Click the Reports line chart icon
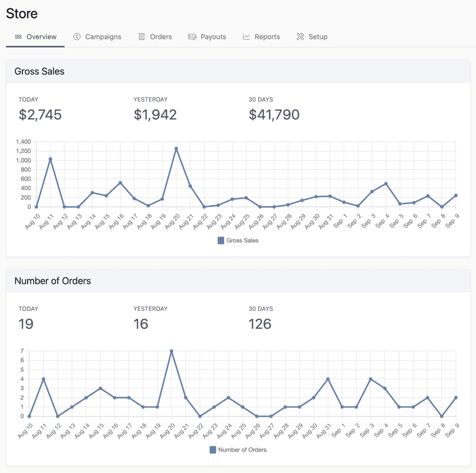Image resolution: width=476 pixels, height=473 pixels. coord(246,37)
